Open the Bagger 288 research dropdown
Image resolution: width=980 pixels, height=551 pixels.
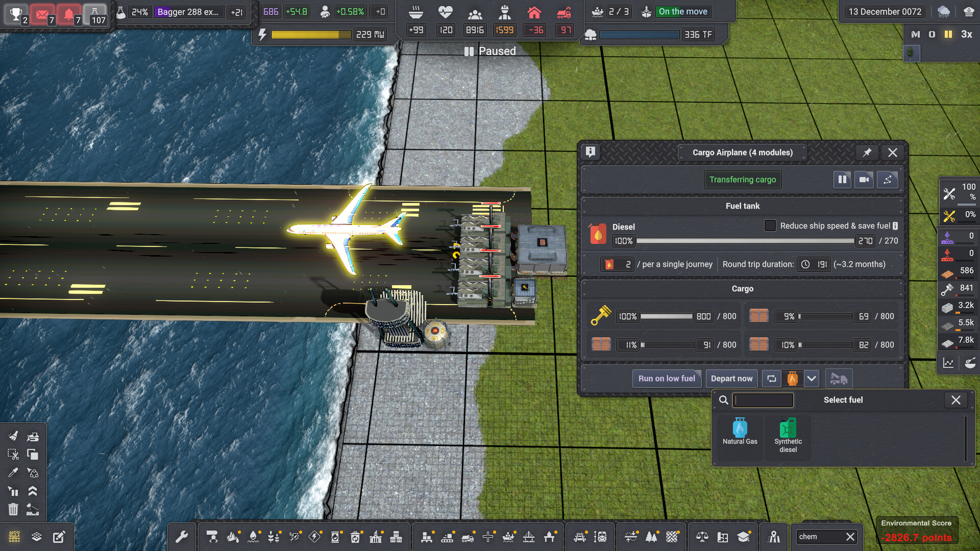pyautogui.click(x=188, y=12)
